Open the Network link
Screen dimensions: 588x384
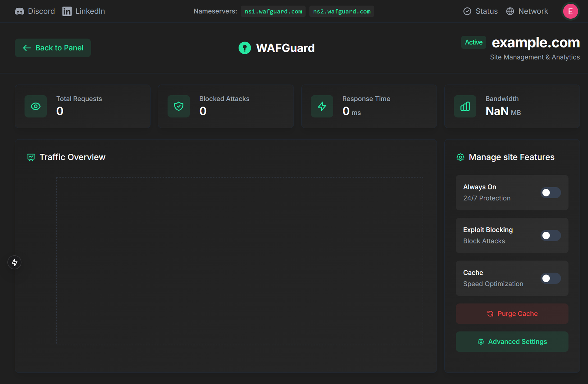527,11
